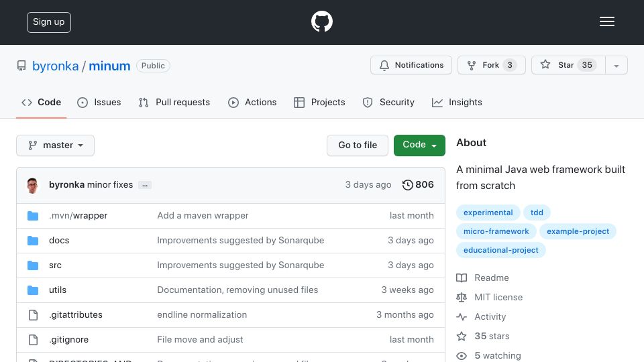This screenshot has height=362, width=644.
Task: Click the Star count badge 35
Action: [587, 65]
